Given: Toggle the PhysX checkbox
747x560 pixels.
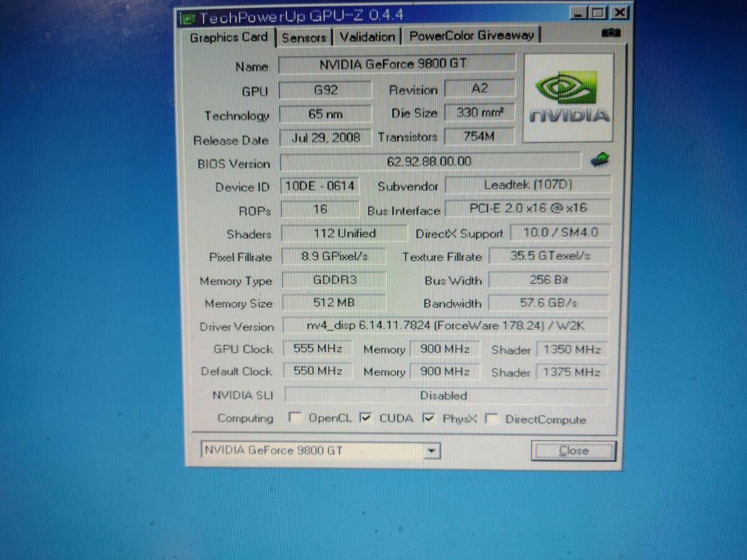Looking at the screenshot, I should point(429,418).
